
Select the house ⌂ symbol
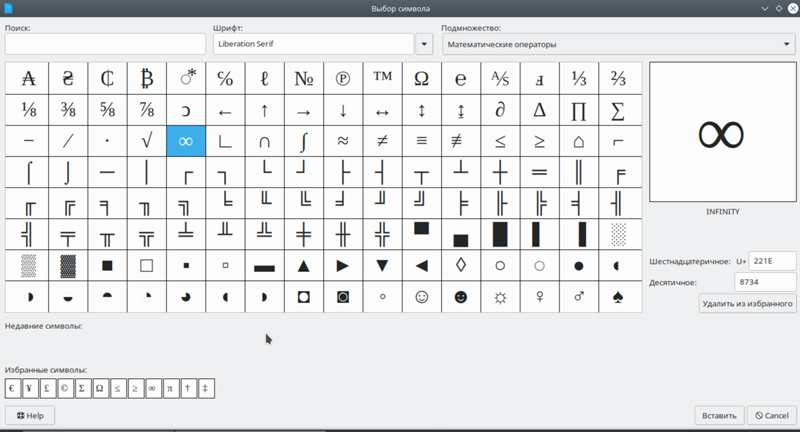579,141
